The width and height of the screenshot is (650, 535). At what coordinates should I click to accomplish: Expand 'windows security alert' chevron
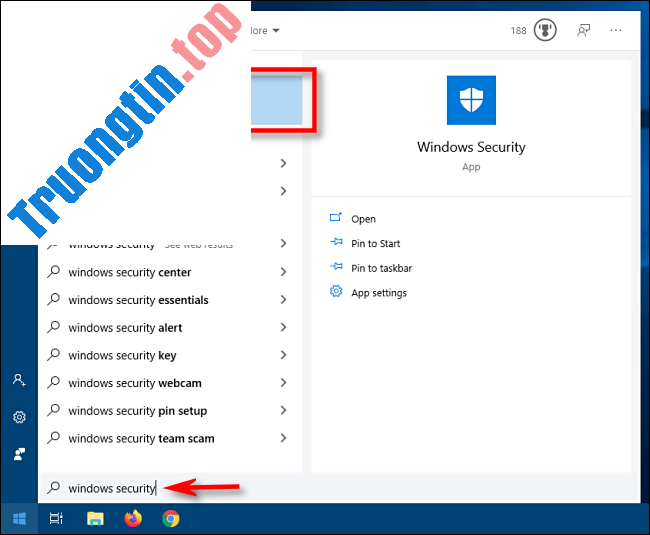[x=284, y=327]
